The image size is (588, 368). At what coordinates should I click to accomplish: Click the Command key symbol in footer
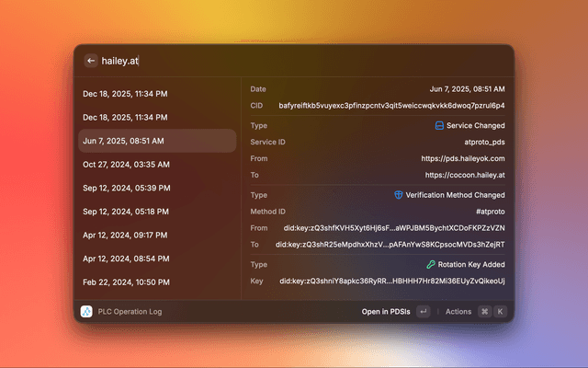coord(483,312)
